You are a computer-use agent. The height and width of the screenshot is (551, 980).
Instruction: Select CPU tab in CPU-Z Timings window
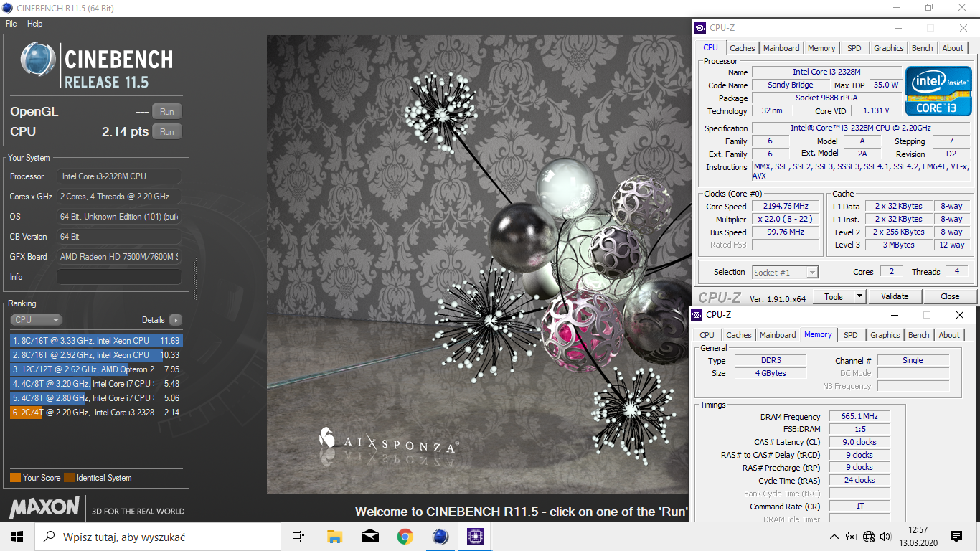click(x=707, y=335)
